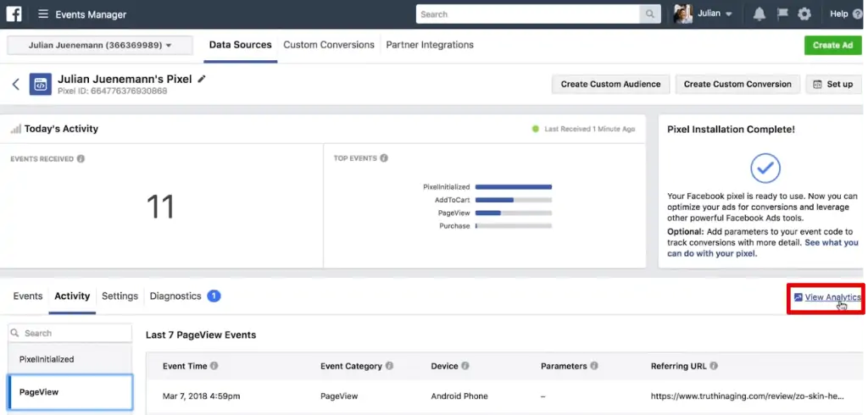868x415 pixels.
Task: Open Julian's profile picture thumbnail
Action: (x=683, y=14)
